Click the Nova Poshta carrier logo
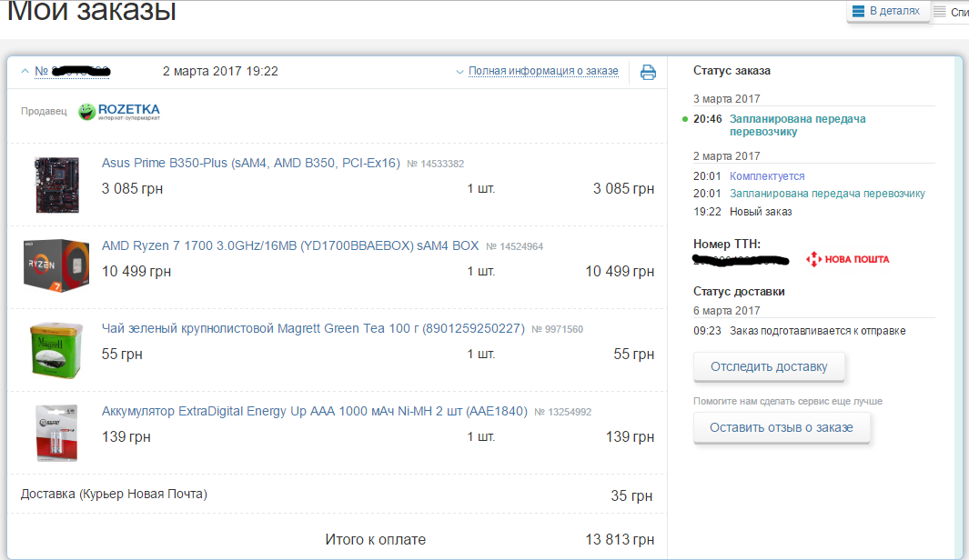This screenshot has width=969, height=560. pos(848,259)
